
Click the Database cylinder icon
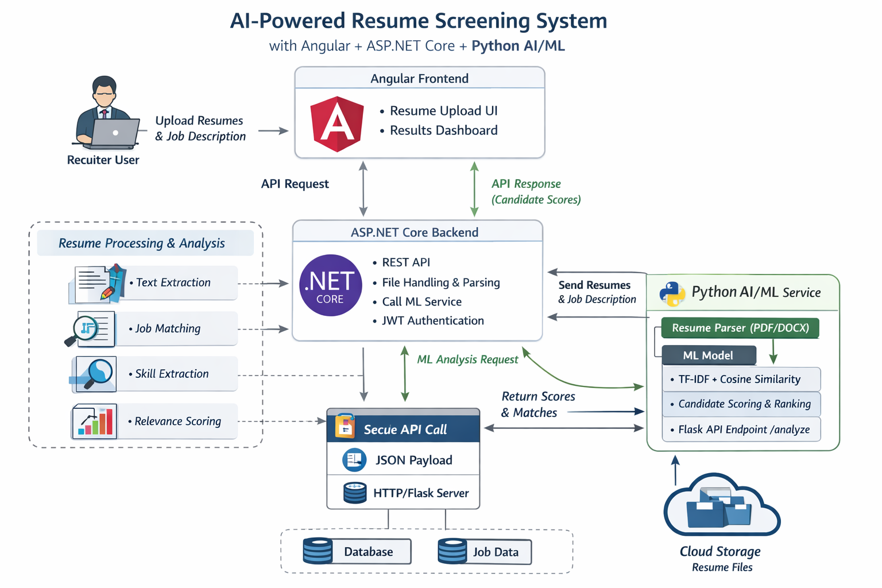(318, 551)
